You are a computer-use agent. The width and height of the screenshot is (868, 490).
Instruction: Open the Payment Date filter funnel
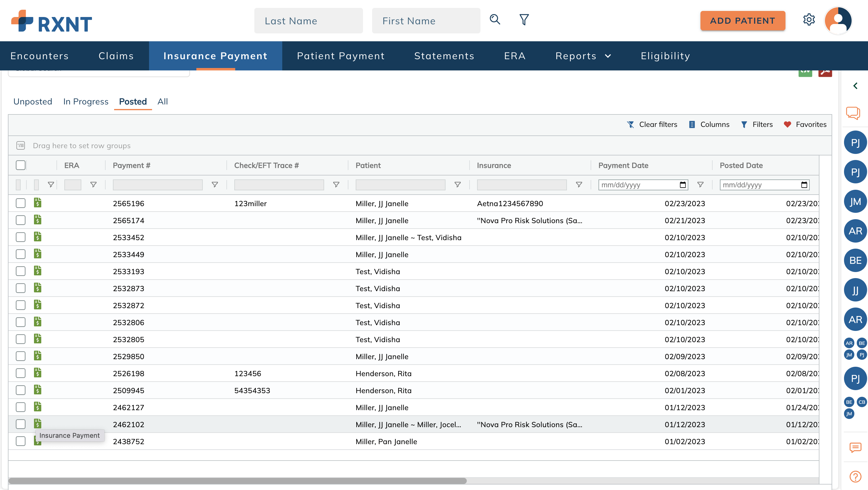[x=700, y=185]
